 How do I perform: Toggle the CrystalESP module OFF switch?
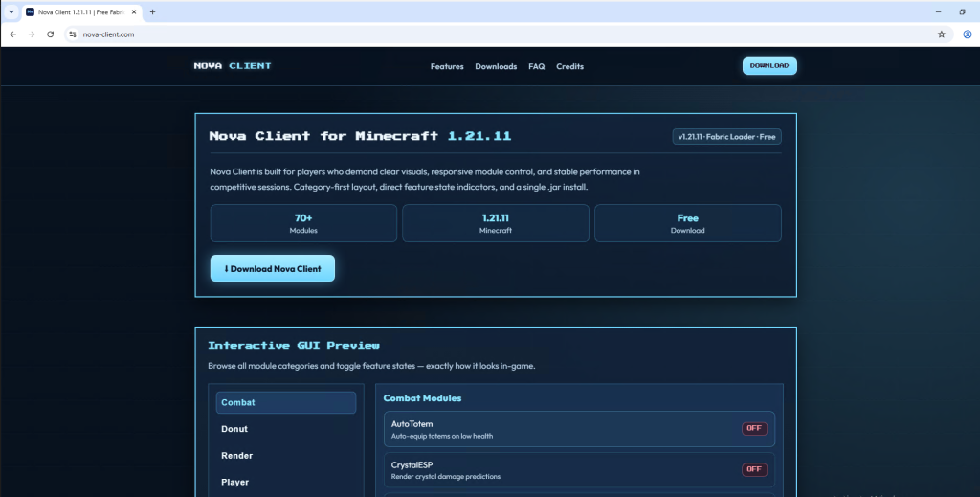click(754, 469)
